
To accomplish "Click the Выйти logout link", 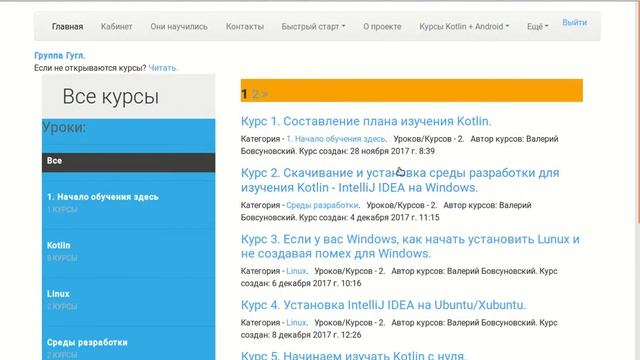I will 575,22.
